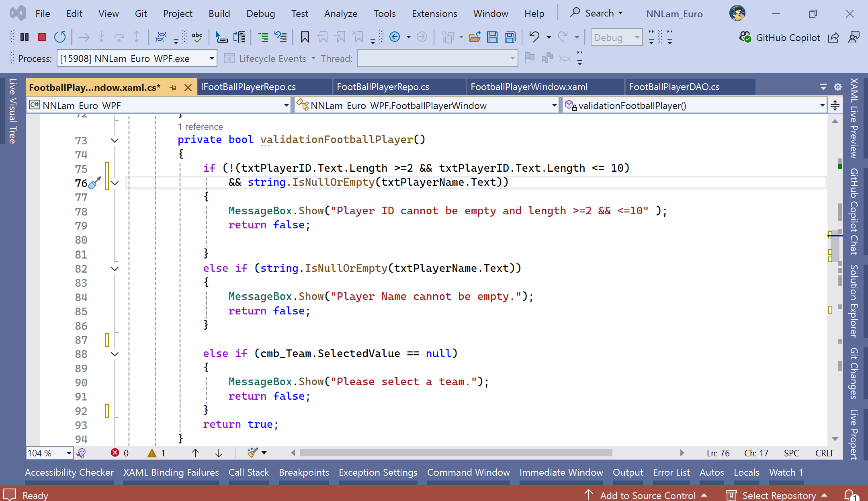Open the member dropdown validationFootballPlayer()
This screenshot has width=868, height=501.
click(694, 105)
